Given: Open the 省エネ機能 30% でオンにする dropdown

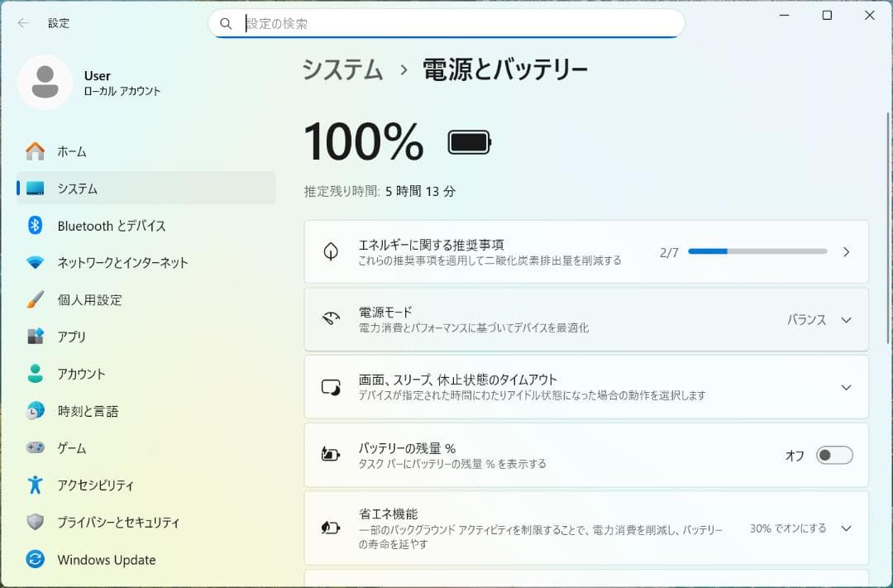Looking at the screenshot, I should (845, 528).
